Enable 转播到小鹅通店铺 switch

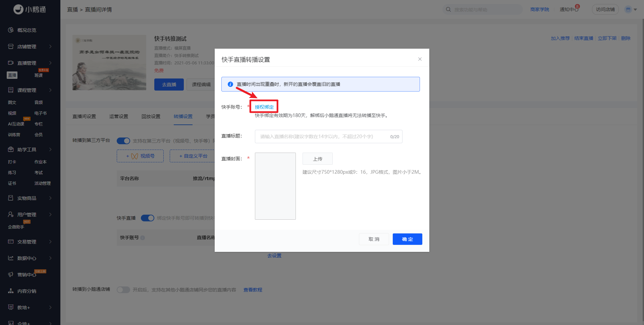(x=123, y=290)
